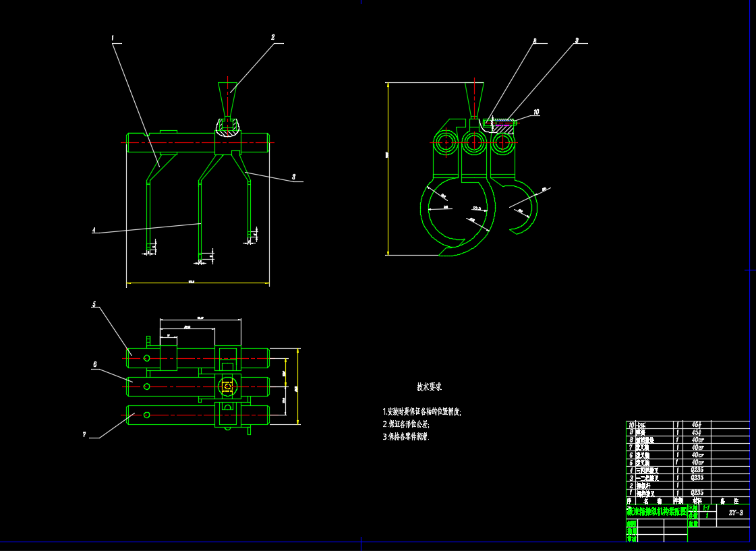Click the 技术要求 heading text
The image size is (756, 551).
[429, 387]
